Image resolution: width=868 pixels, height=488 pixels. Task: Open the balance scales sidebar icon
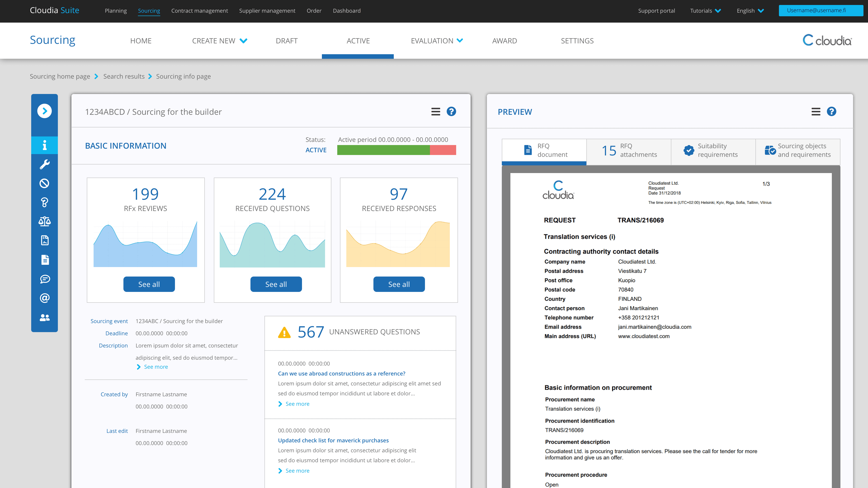click(45, 221)
